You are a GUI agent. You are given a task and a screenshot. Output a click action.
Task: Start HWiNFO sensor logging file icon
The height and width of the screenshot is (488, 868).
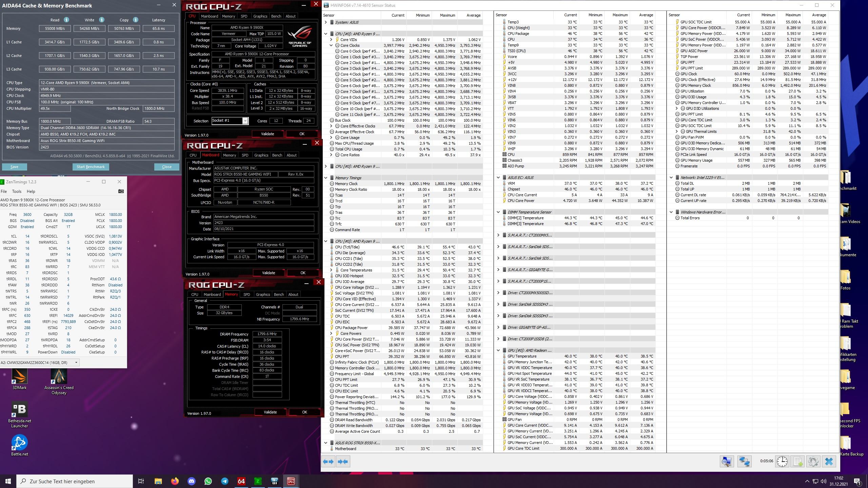[798, 461]
